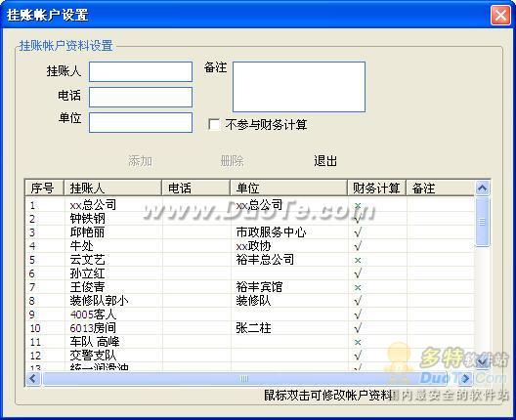Click the scroll right arrow below the table
The image size is (516, 420).
click(465, 379)
